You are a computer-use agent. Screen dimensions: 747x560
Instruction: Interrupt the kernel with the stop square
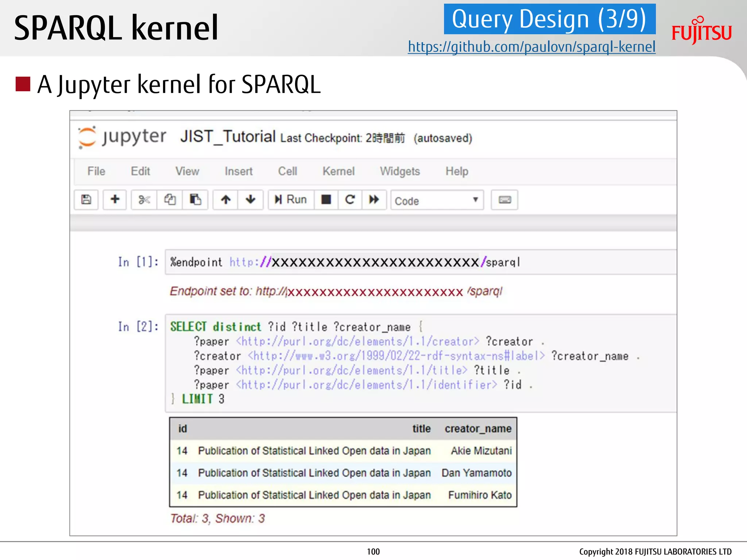pyautogui.click(x=326, y=199)
